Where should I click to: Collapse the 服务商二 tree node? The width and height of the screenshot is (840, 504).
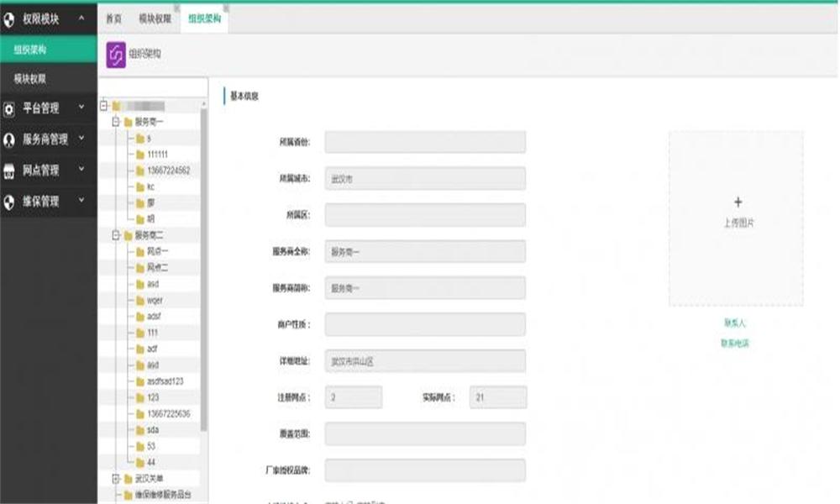(115, 235)
